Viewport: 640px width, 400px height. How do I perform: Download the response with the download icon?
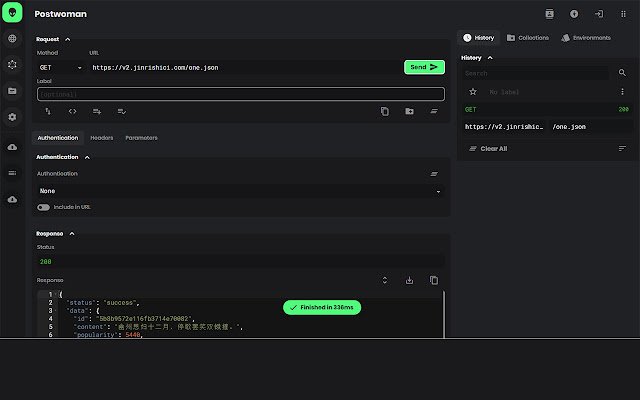(409, 280)
